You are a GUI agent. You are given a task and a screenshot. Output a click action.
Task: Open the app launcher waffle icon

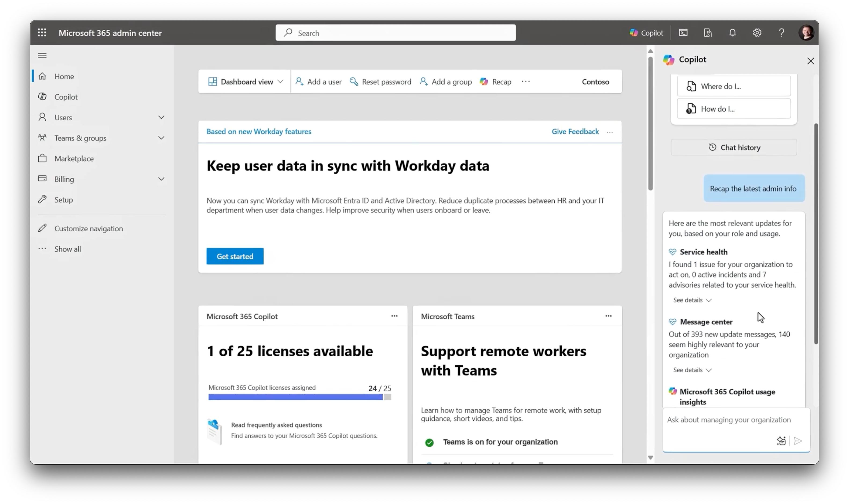(42, 33)
